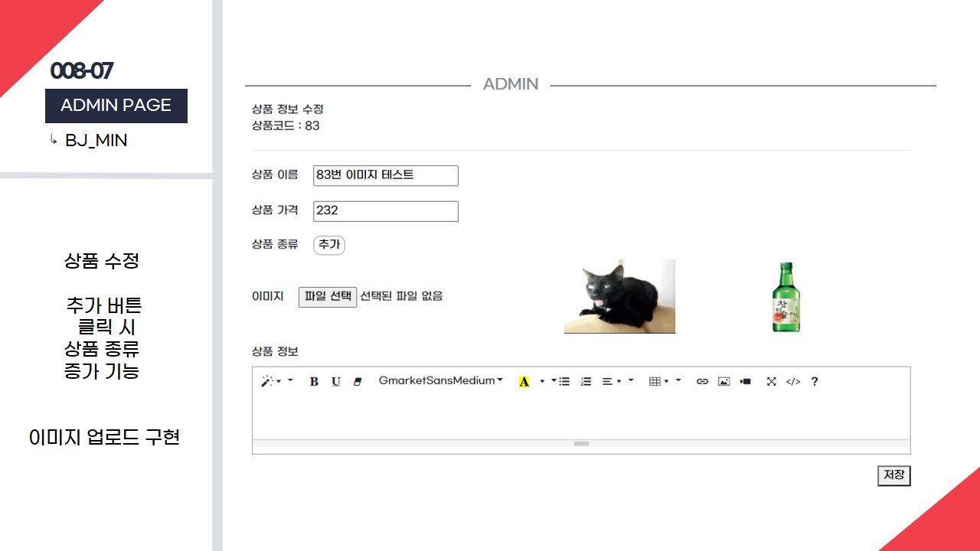Insert a link with the chain icon

pos(702,382)
